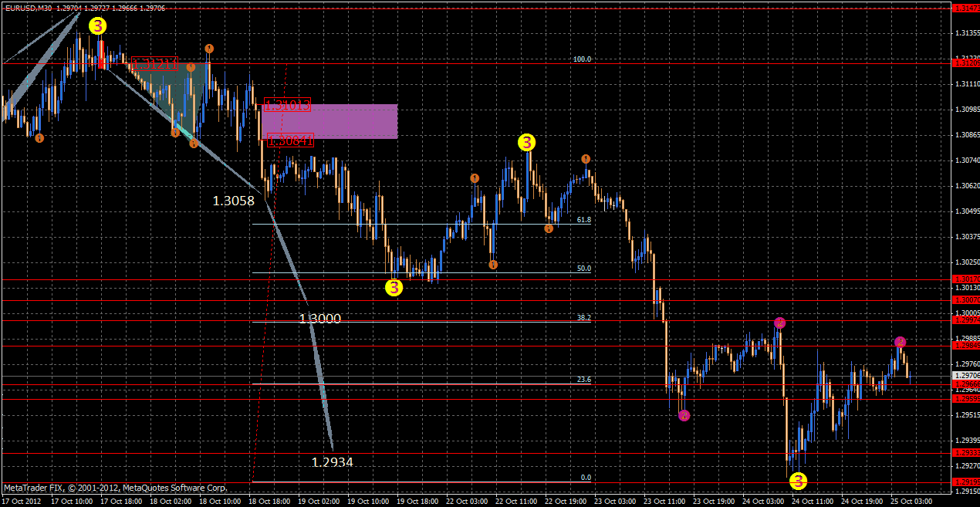This screenshot has width=980, height=507.
Task: Click the magenta "2" marker near the 25 Oct peak
Action: point(899,341)
